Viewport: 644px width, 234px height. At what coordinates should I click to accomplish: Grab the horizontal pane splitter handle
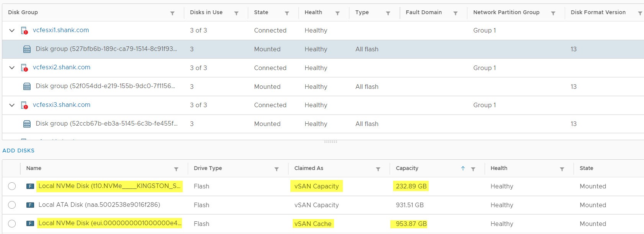[x=331, y=142]
